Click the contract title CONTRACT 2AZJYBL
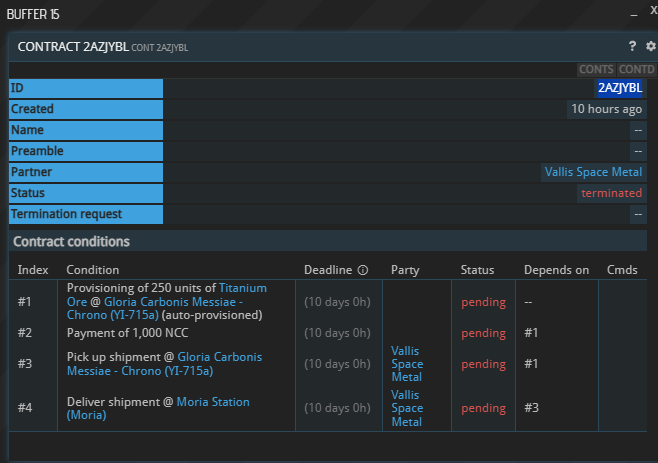 click(73, 47)
